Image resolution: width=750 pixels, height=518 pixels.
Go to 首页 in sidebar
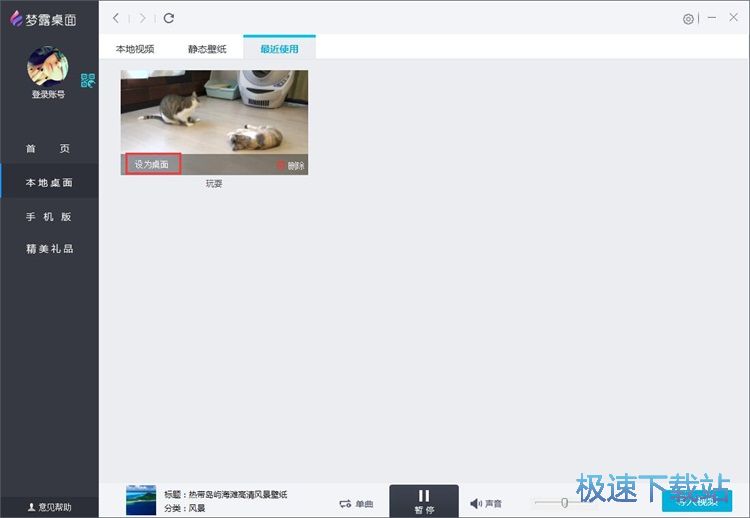(48, 148)
